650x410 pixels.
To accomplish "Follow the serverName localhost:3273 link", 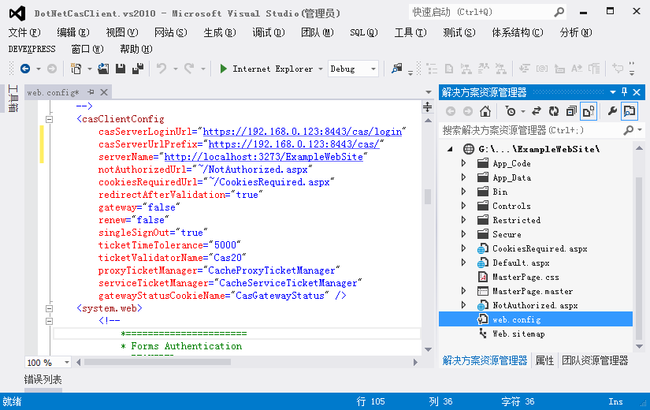I will pos(264,157).
